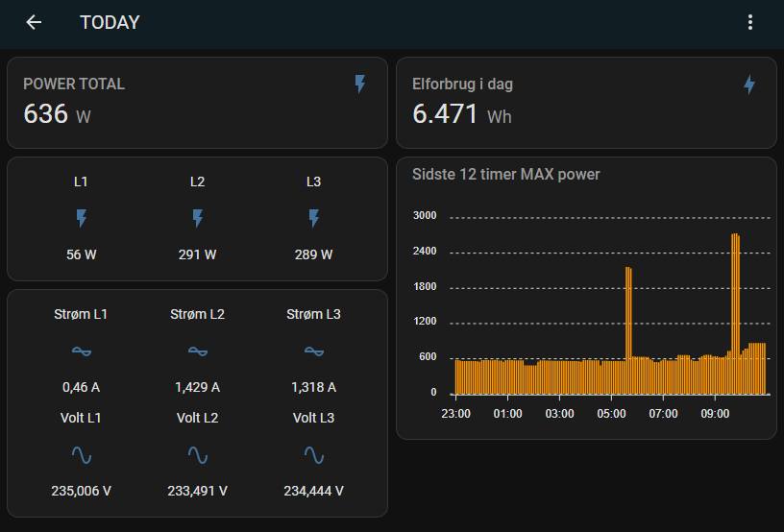The width and height of the screenshot is (784, 532).
Task: Open the 636 W power total value
Action: coord(57,114)
